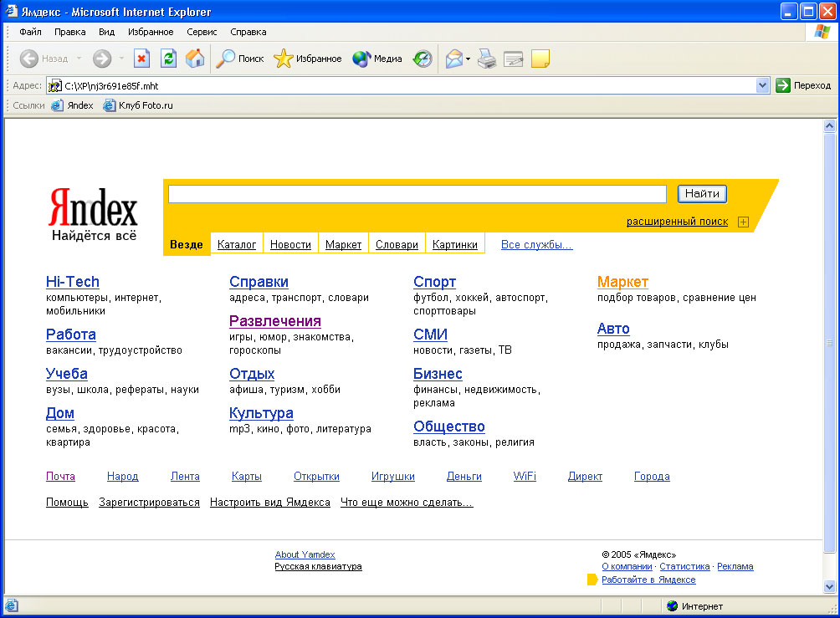Screen dimensions: 840x618
Task: Open Mail button dropdown arrow
Action: click(468, 59)
